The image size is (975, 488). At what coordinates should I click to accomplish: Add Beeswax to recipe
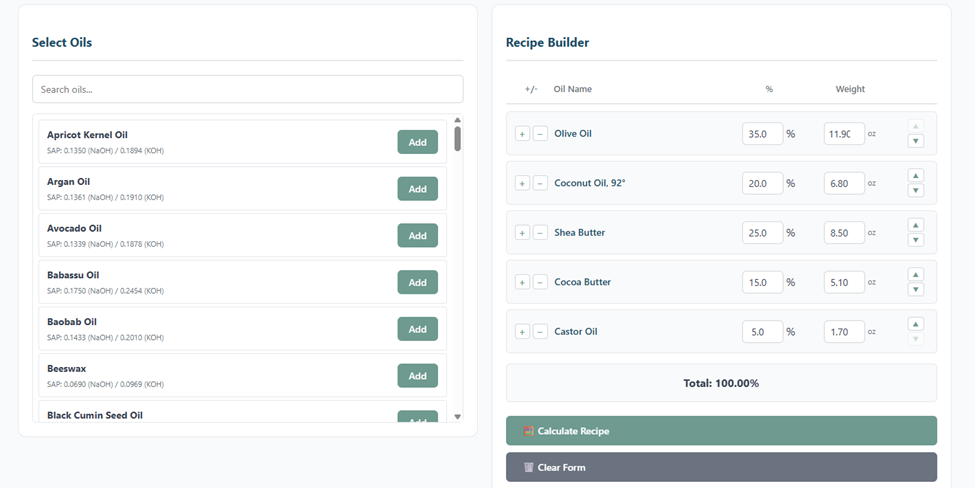click(417, 375)
